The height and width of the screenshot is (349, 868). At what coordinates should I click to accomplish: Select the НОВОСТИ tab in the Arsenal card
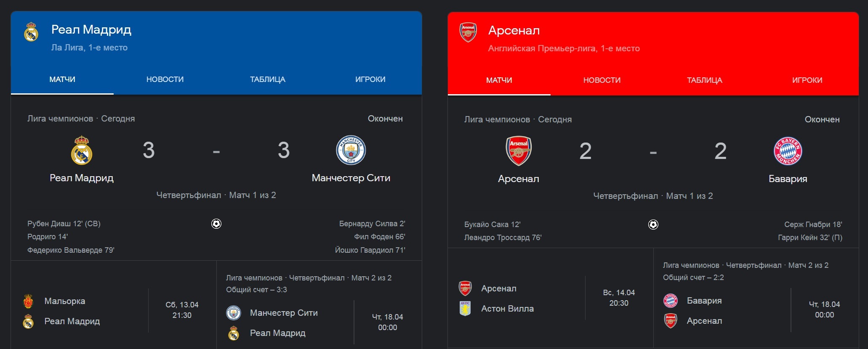pyautogui.click(x=602, y=80)
